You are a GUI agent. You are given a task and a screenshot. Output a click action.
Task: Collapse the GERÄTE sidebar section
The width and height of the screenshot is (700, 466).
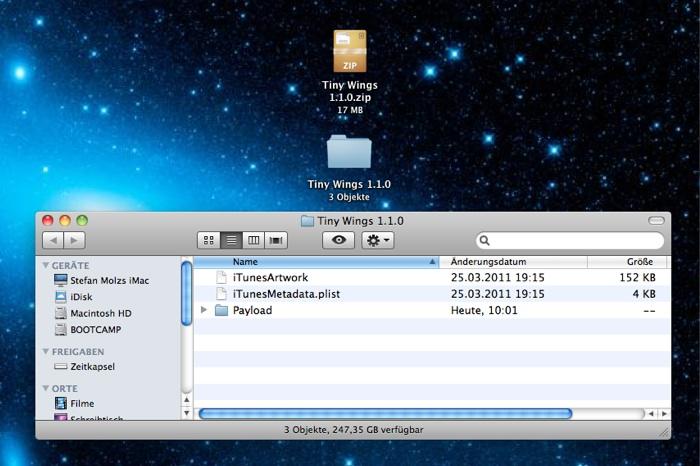46,265
